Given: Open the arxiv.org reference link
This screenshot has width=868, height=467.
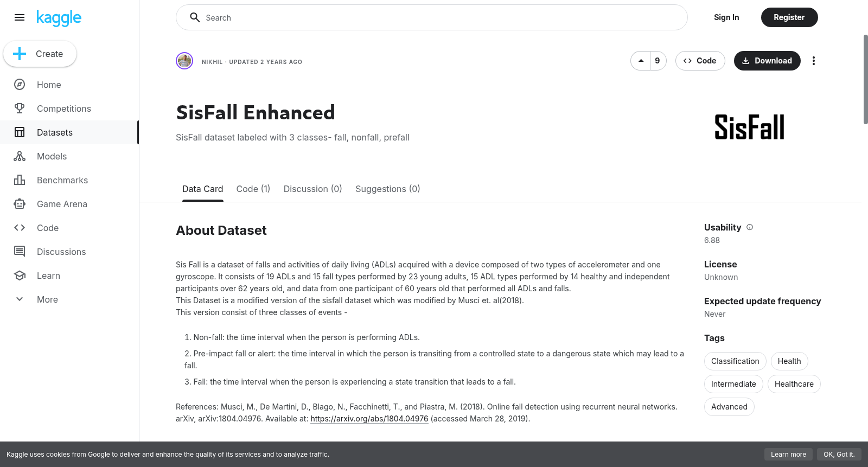Looking at the screenshot, I should 369,419.
